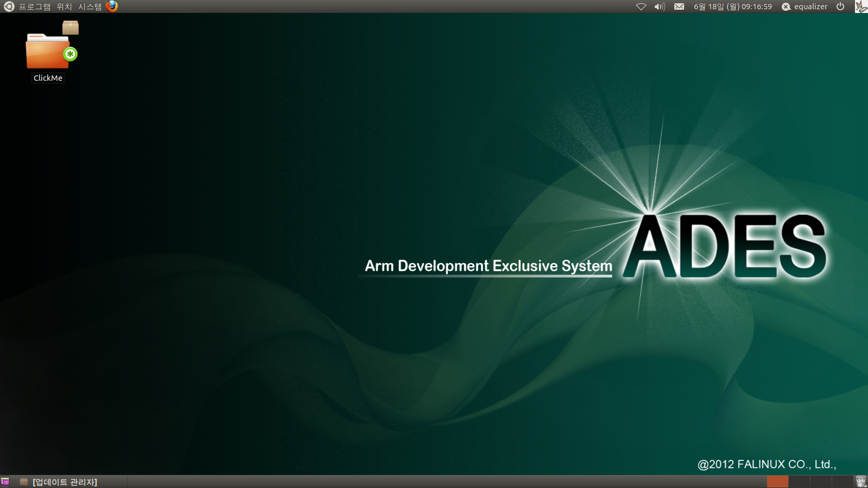This screenshot has height=488, width=868.
Task: Switch to the active orange workspace
Action: click(x=777, y=481)
